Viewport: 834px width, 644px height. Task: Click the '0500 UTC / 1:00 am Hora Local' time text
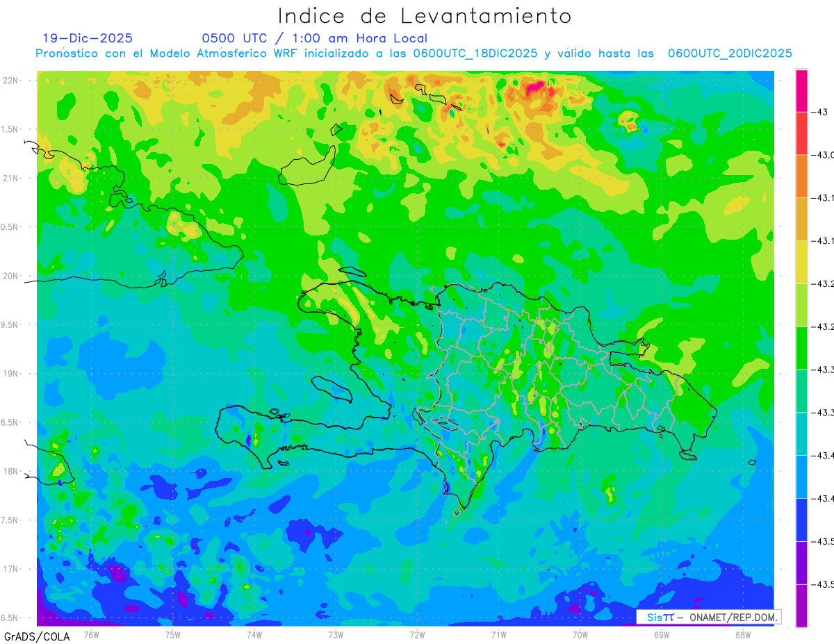coord(315,38)
